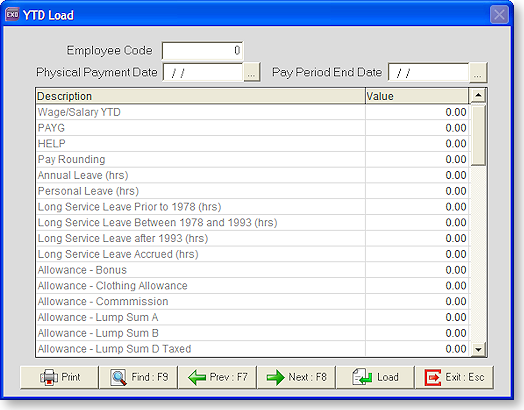Select the PAYG value cell

click(417, 128)
